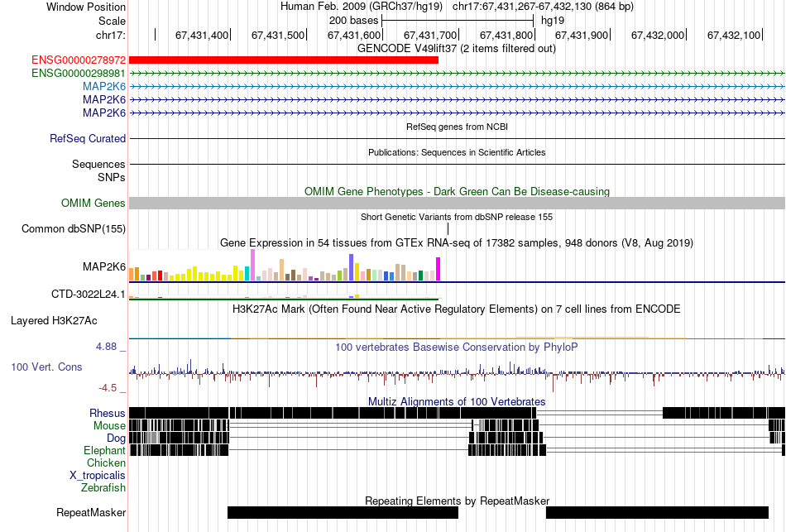This screenshot has width=786, height=532.
Task: Click Multiz Alignments of 100 Vertebrates title
Action: tap(457, 401)
